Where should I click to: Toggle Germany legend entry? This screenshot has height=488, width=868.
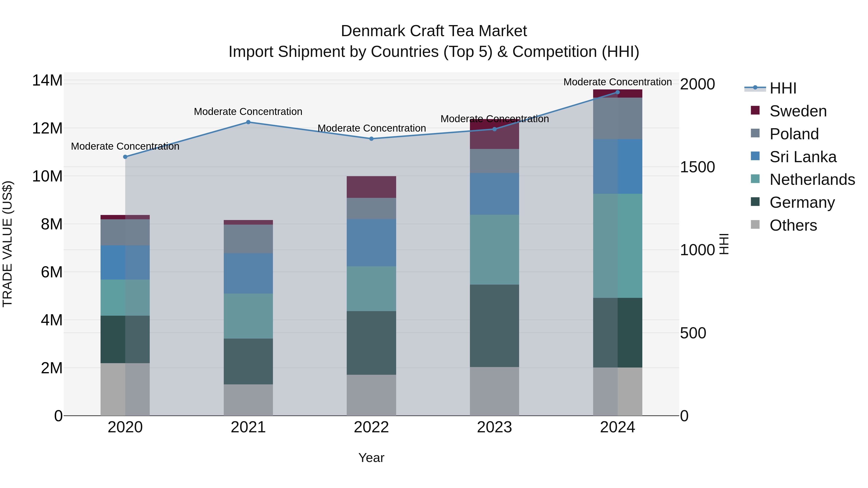click(793, 202)
